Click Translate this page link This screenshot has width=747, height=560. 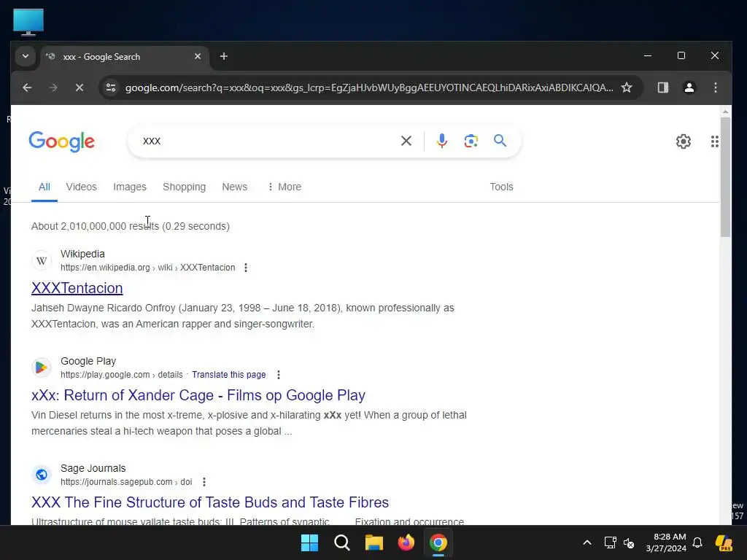tap(228, 375)
